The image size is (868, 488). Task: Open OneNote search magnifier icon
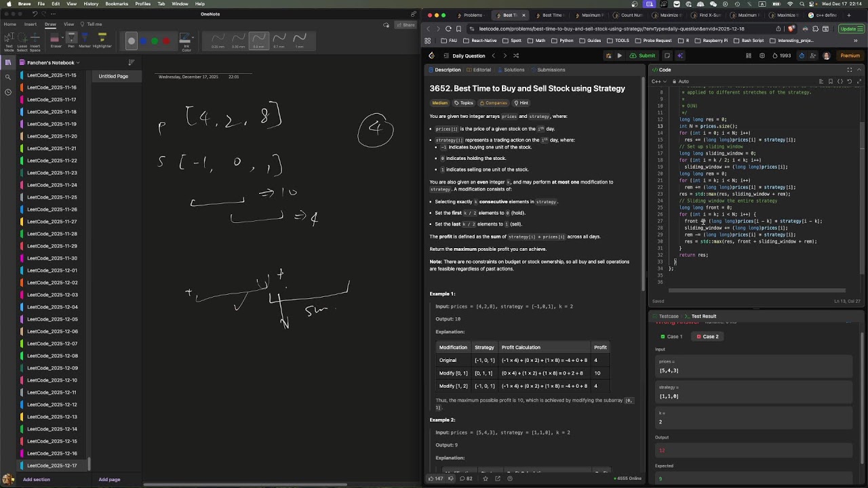click(x=8, y=77)
